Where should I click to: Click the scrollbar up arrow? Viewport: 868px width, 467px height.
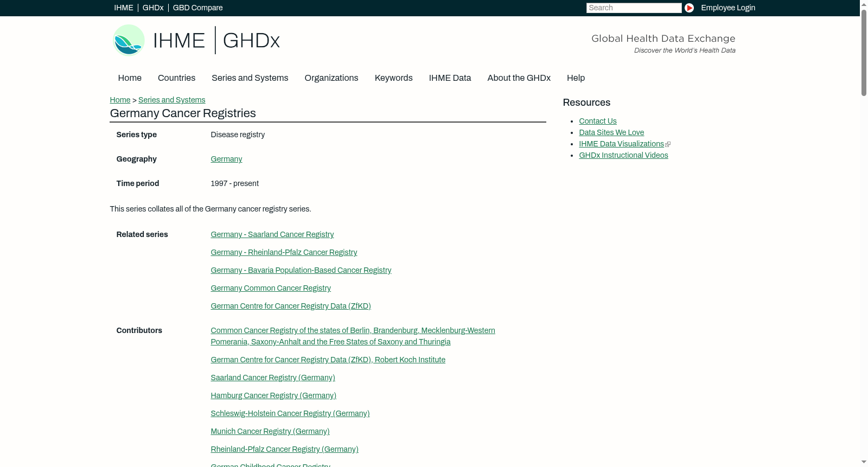click(x=864, y=4)
